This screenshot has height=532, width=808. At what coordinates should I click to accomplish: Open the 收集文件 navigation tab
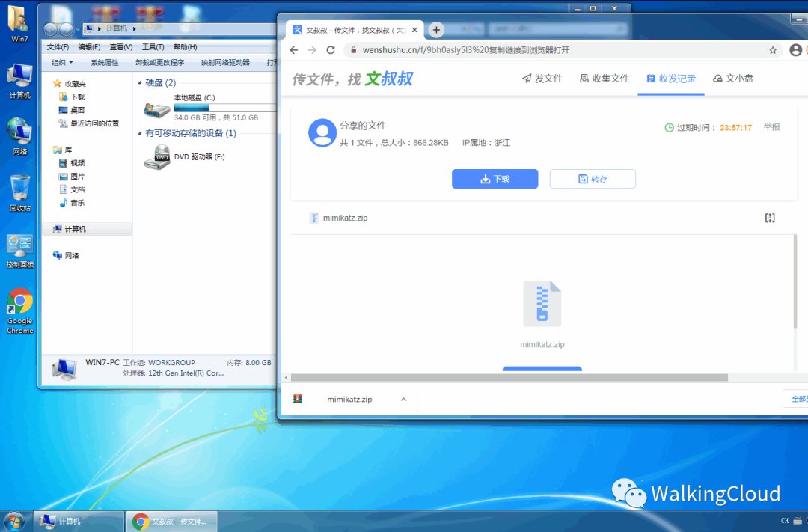[x=604, y=79]
